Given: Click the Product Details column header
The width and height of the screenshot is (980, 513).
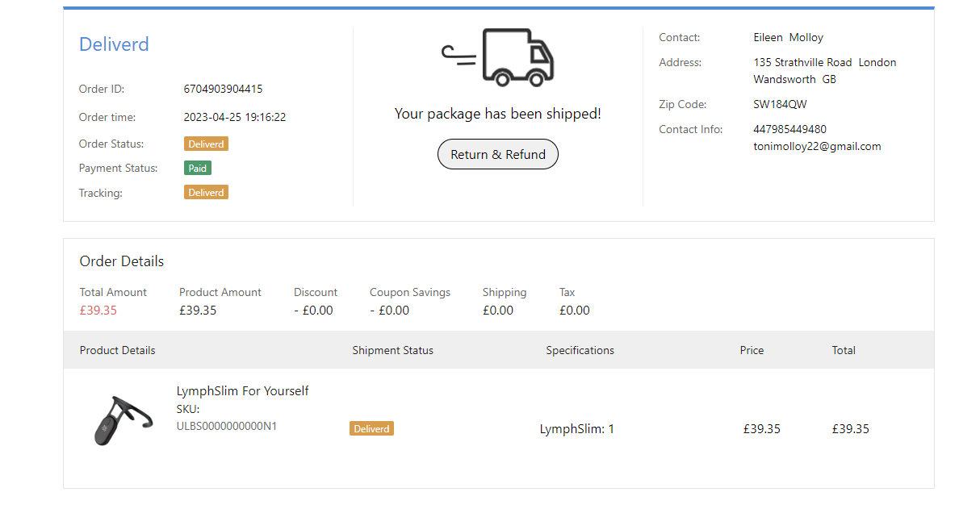Looking at the screenshot, I should point(117,350).
